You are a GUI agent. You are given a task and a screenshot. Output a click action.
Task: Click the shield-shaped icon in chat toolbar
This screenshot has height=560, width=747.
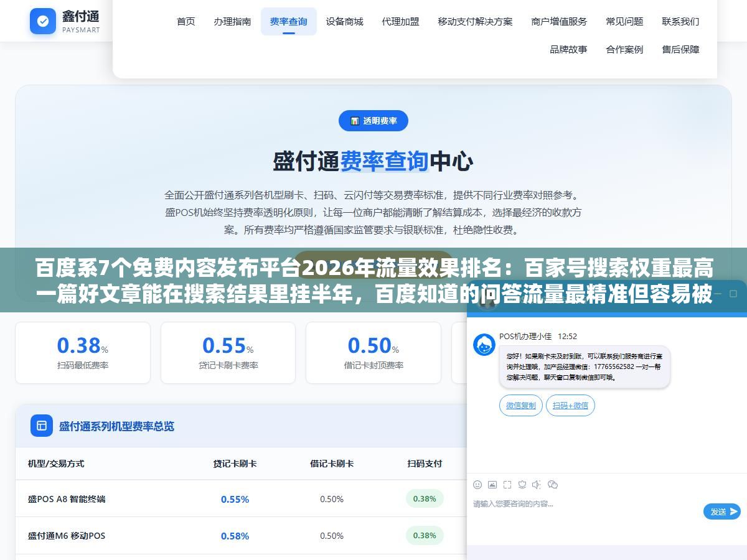pos(522,484)
